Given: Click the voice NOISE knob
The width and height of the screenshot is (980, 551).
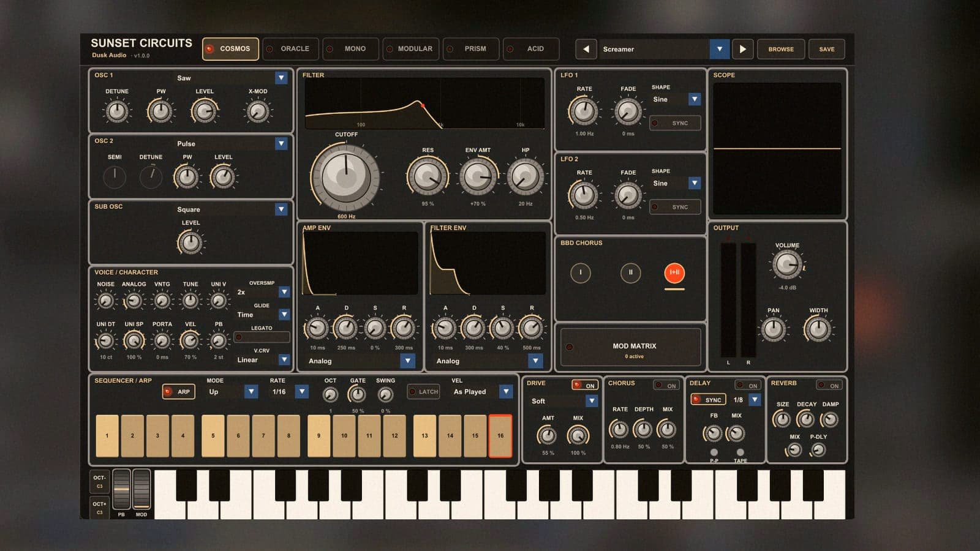Looking at the screenshot, I should click(105, 301).
